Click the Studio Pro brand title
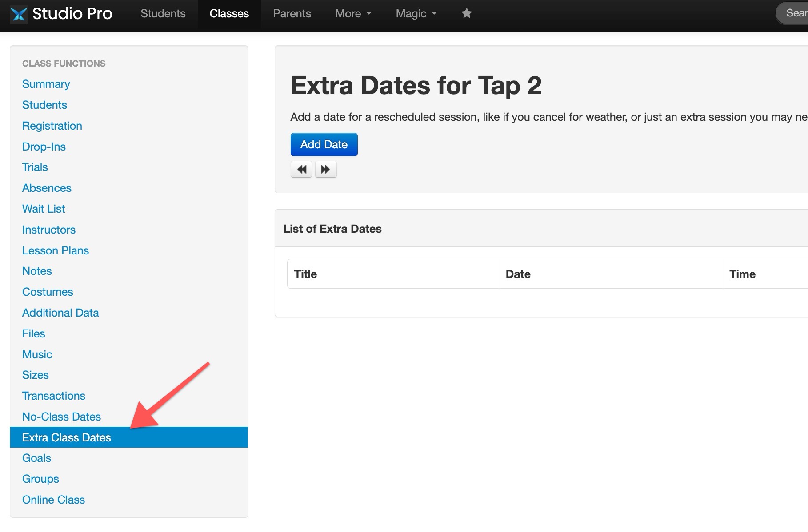 [72, 13]
